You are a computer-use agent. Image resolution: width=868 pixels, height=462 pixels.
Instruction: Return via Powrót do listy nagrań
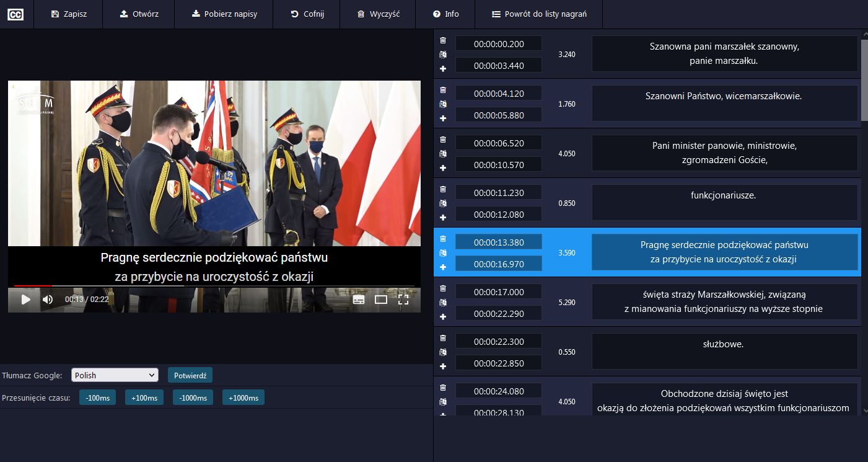(539, 14)
